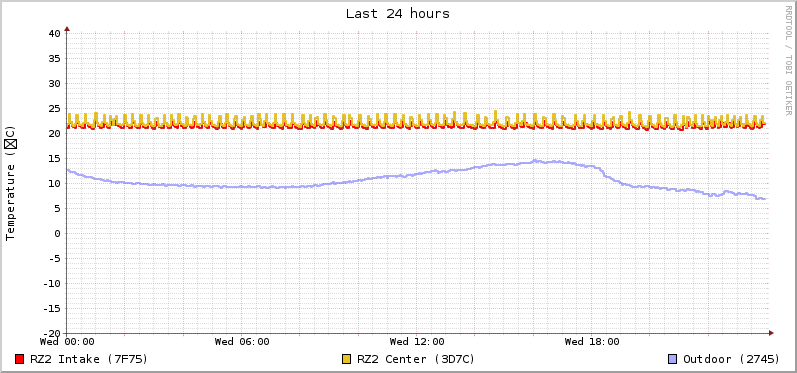Click the 20 value on temperature axis
This screenshot has height=373, width=797.
click(55, 134)
